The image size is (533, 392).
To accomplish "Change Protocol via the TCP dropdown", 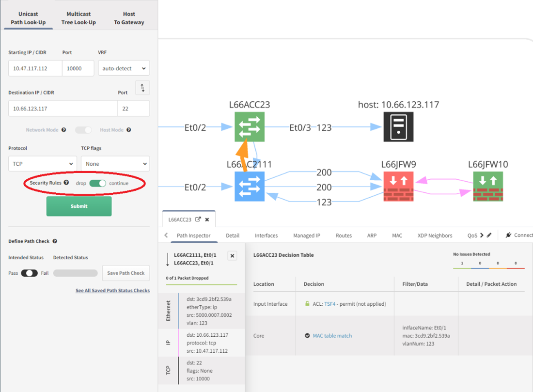I will [x=42, y=163].
